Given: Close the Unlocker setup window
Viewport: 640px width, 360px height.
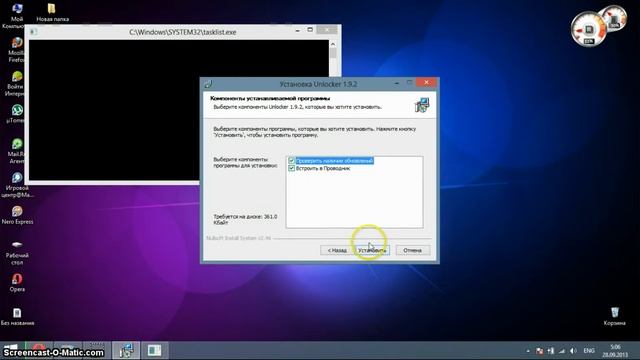Looking at the screenshot, I should pyautogui.click(x=427, y=82).
